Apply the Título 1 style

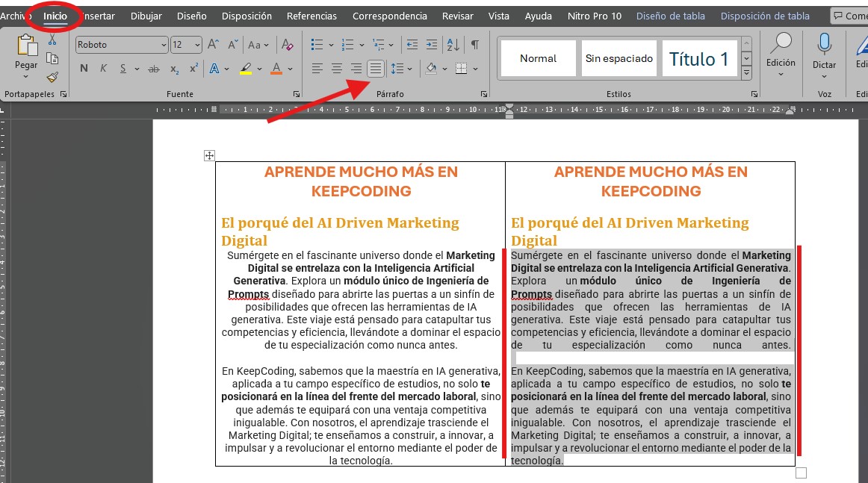tap(700, 58)
